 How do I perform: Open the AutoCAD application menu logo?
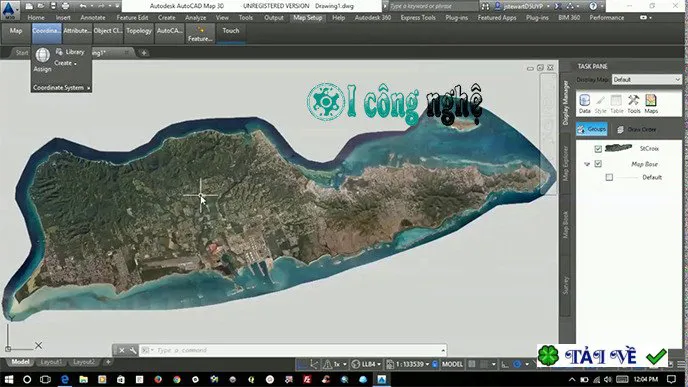point(10,10)
